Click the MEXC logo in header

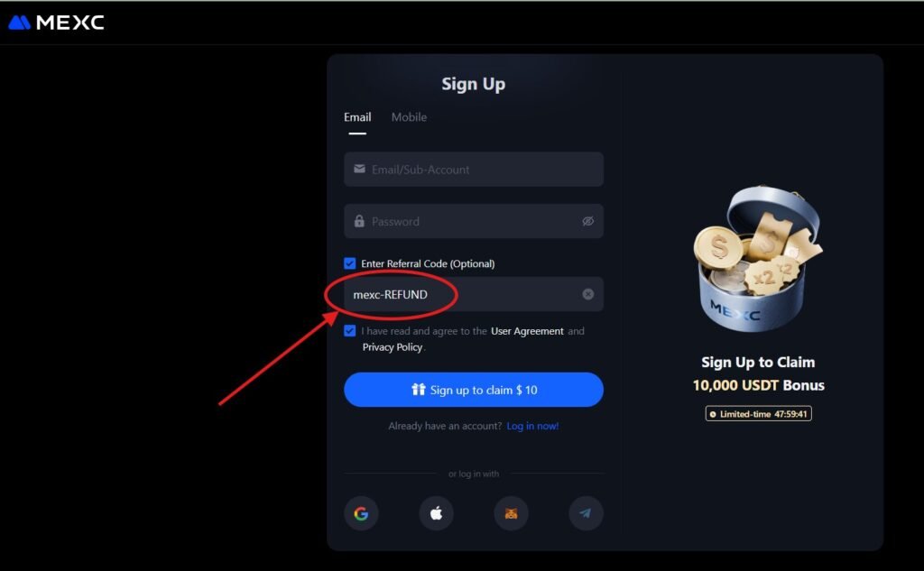click(56, 23)
